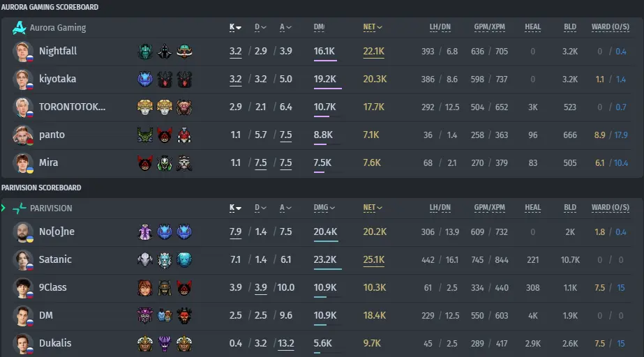
Task: Click Dukalis's middle purple hero icon
Action: coord(165,344)
